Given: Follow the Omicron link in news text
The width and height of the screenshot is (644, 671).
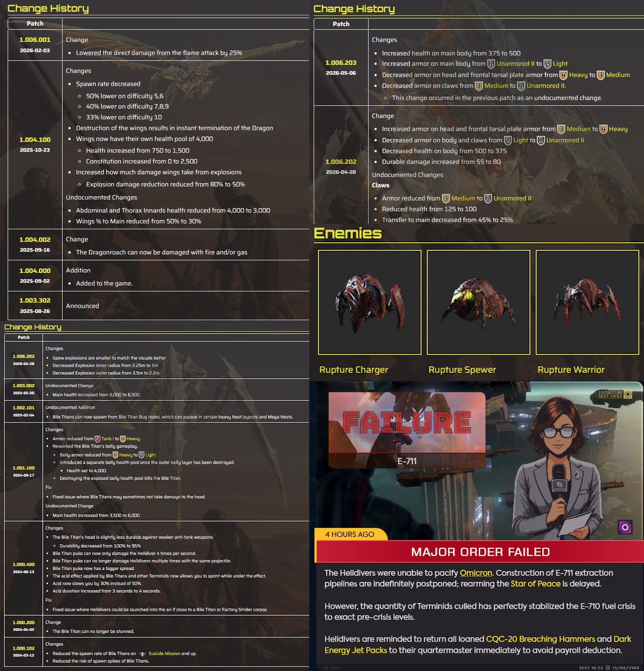Looking at the screenshot, I should click(x=476, y=573).
